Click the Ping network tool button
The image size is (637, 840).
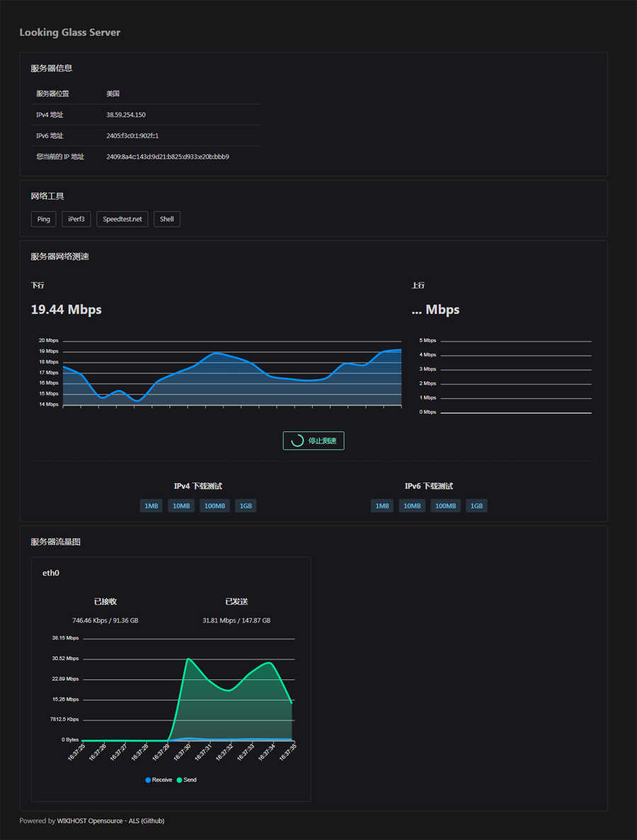pyautogui.click(x=43, y=219)
